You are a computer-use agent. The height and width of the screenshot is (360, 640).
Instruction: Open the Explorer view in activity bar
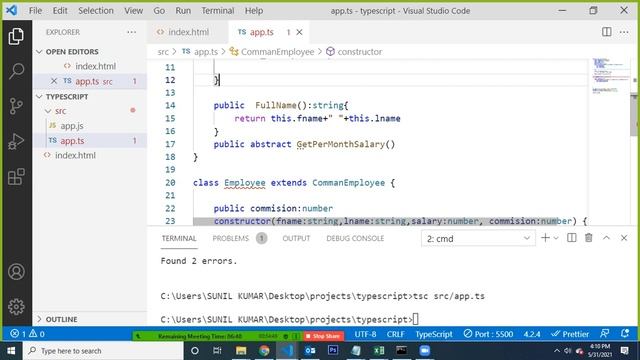(x=16, y=36)
